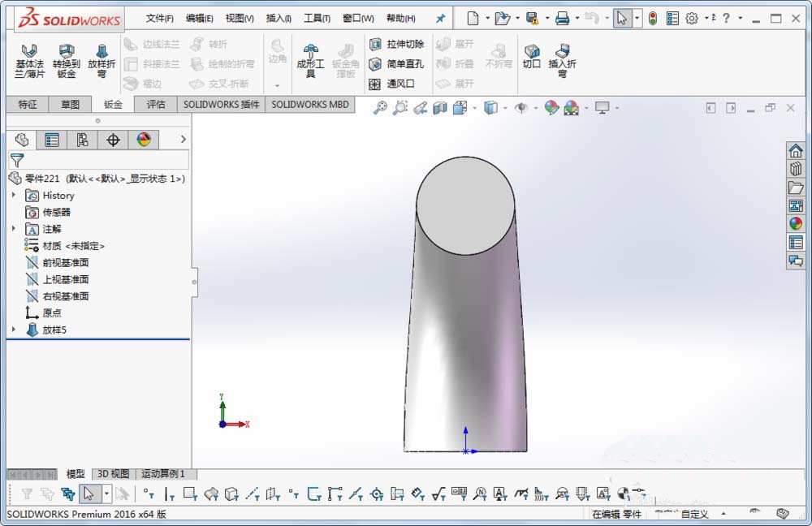This screenshot has height=526, width=812.
Task: Click the FeatureManager filter funnel icon
Action: (17, 160)
